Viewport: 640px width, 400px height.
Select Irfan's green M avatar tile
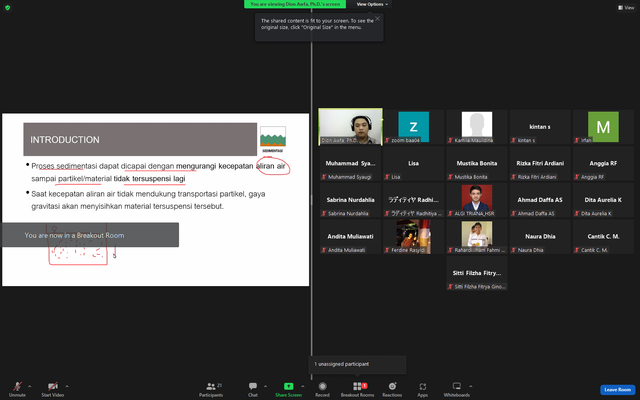coord(603,127)
